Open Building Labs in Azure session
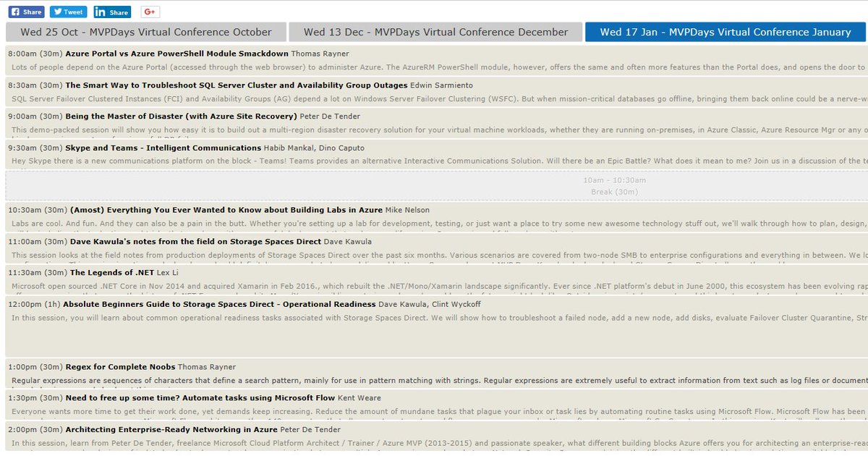Screen dimensions: 868x456 tap(226, 210)
